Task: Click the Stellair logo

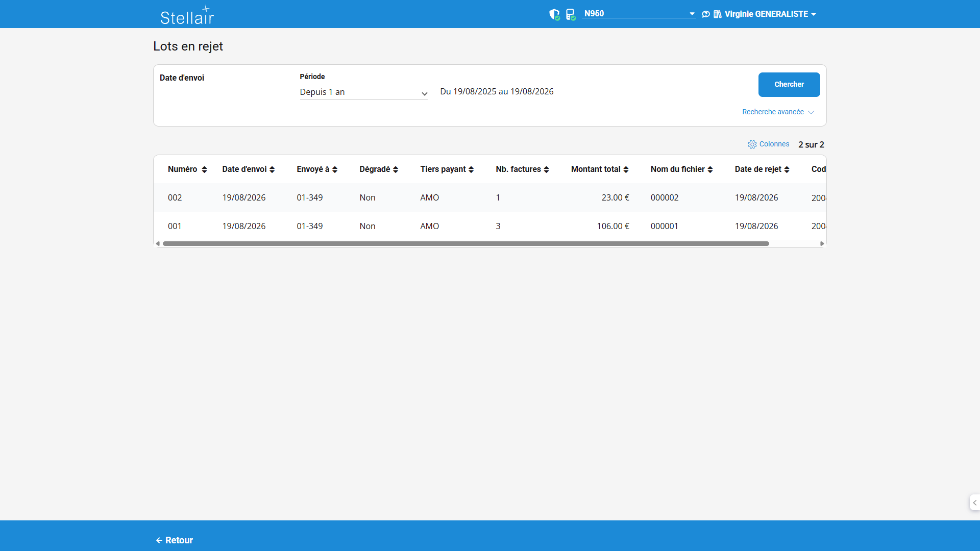Action: tap(187, 15)
